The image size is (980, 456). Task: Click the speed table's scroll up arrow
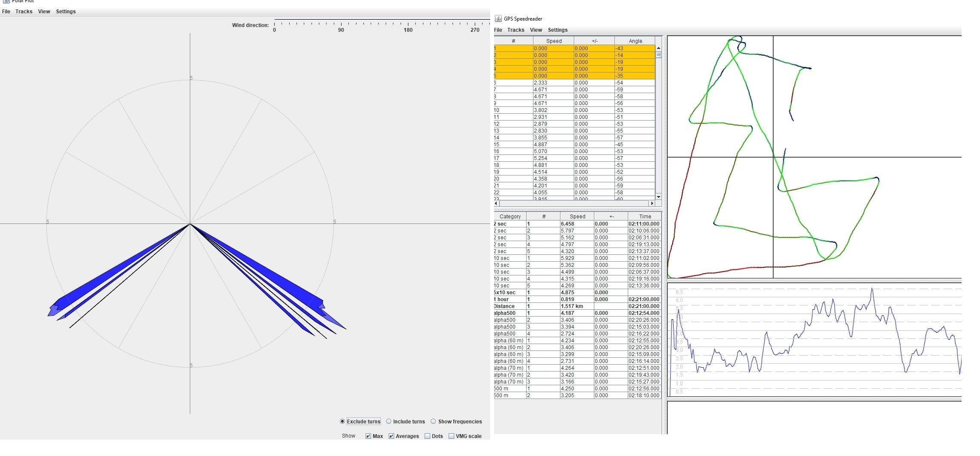point(659,48)
